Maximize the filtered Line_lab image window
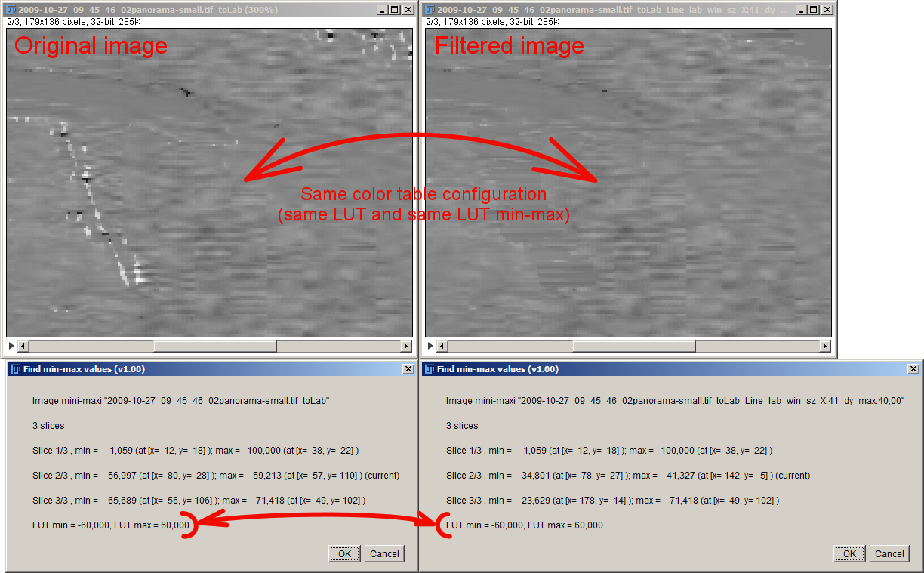924x573 pixels. pyautogui.click(x=814, y=10)
